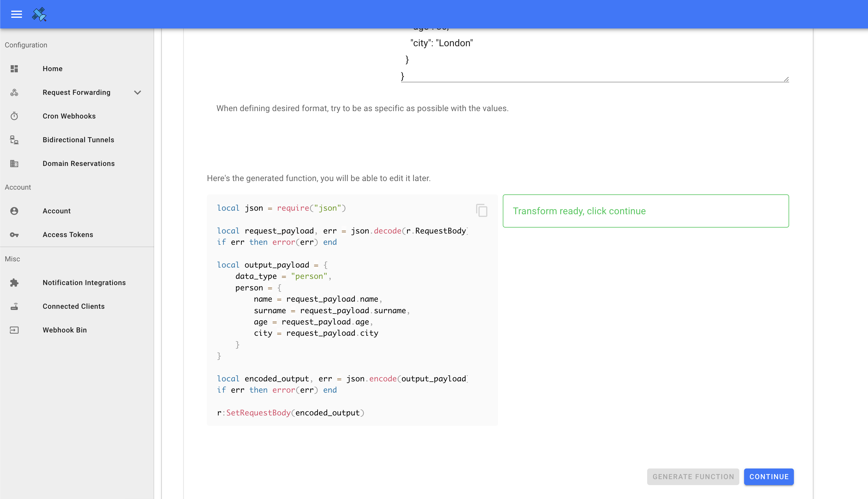
Task: Click the Home dashboard icon
Action: pyautogui.click(x=14, y=68)
